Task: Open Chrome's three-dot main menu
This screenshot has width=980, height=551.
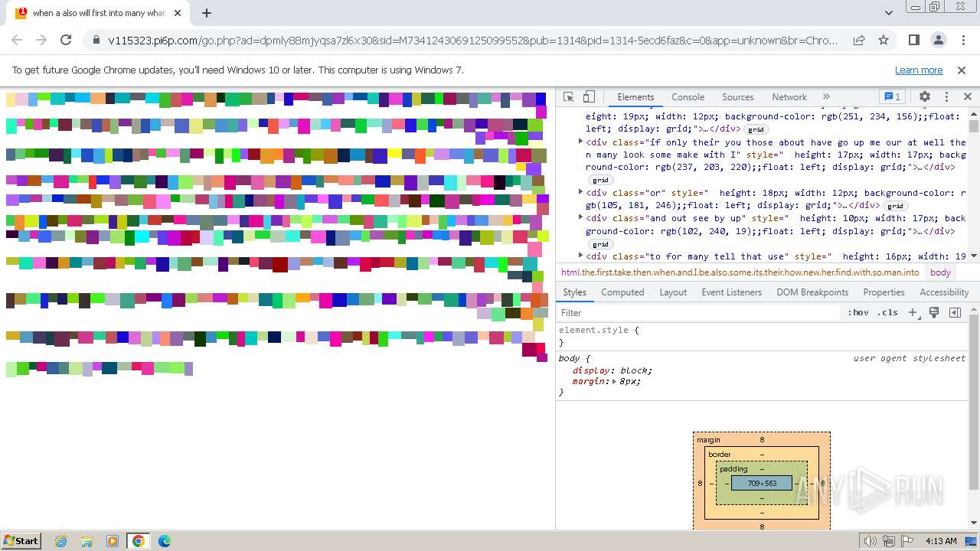Action: pos(962,41)
